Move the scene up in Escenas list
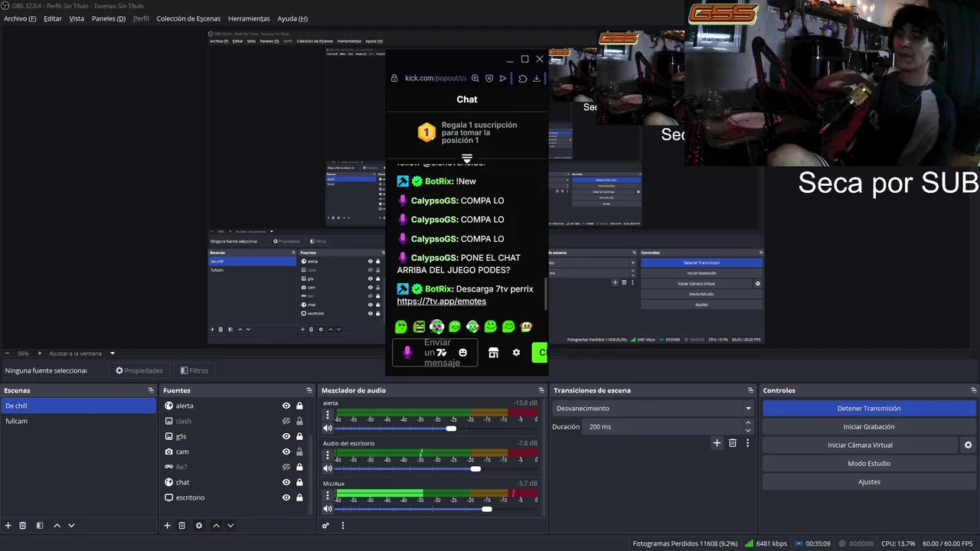 coord(57,526)
